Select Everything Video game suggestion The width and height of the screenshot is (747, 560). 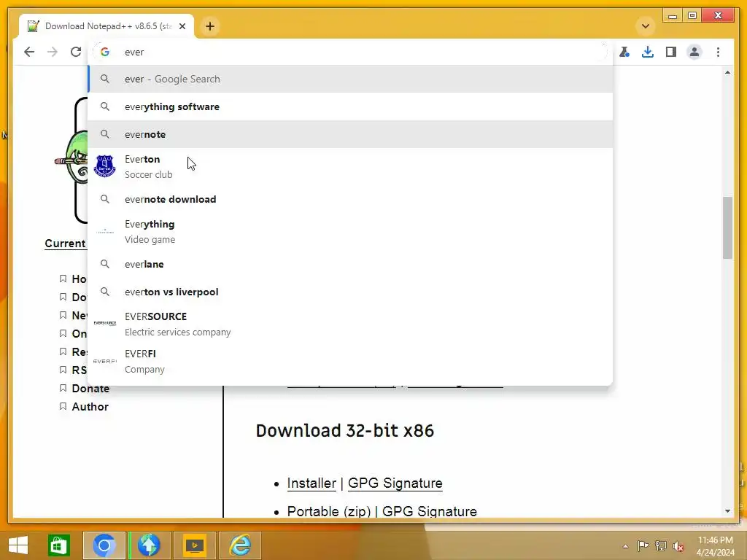pyautogui.click(x=350, y=231)
